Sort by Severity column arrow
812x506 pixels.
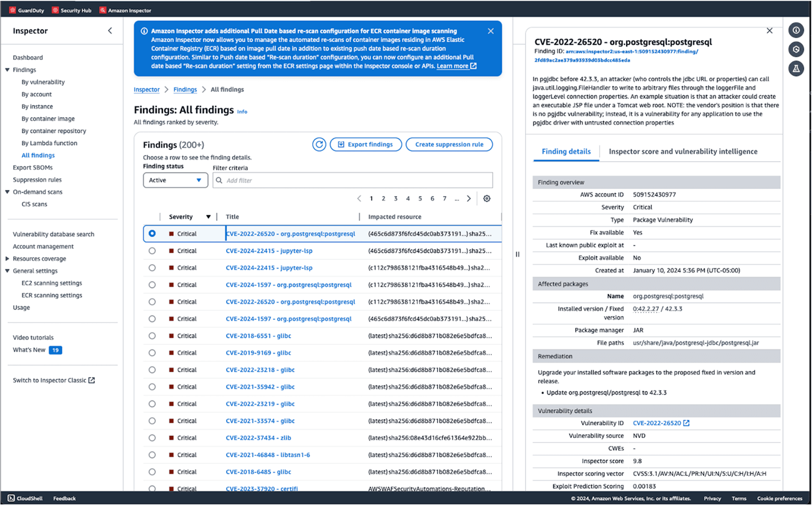pos(208,217)
